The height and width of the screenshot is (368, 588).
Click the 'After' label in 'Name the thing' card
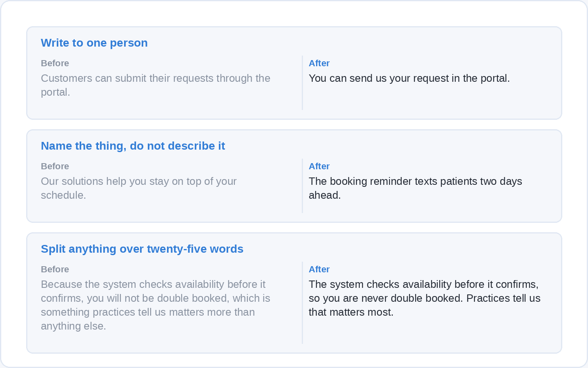tap(319, 166)
